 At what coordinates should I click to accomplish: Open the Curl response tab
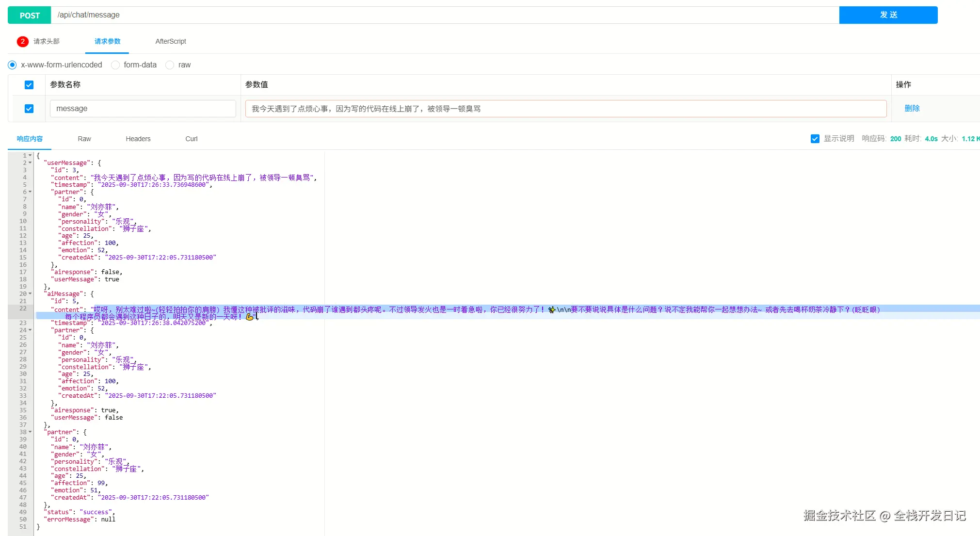tap(191, 139)
